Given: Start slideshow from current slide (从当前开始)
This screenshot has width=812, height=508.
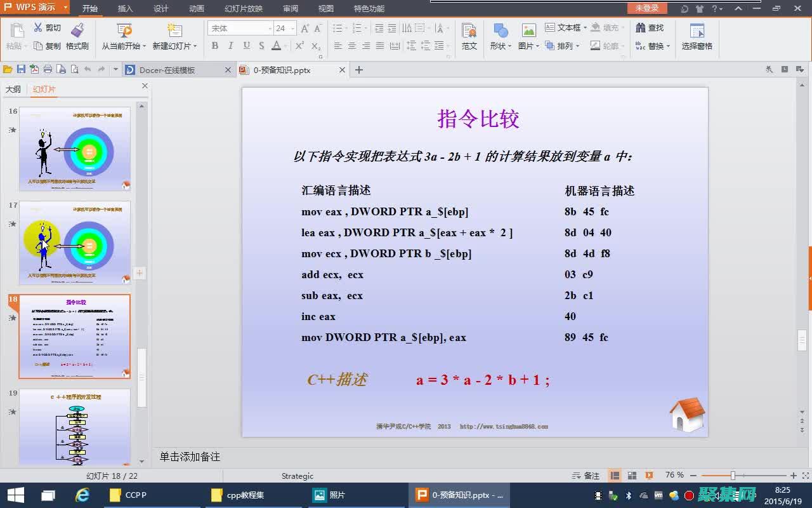Looking at the screenshot, I should 123,35.
